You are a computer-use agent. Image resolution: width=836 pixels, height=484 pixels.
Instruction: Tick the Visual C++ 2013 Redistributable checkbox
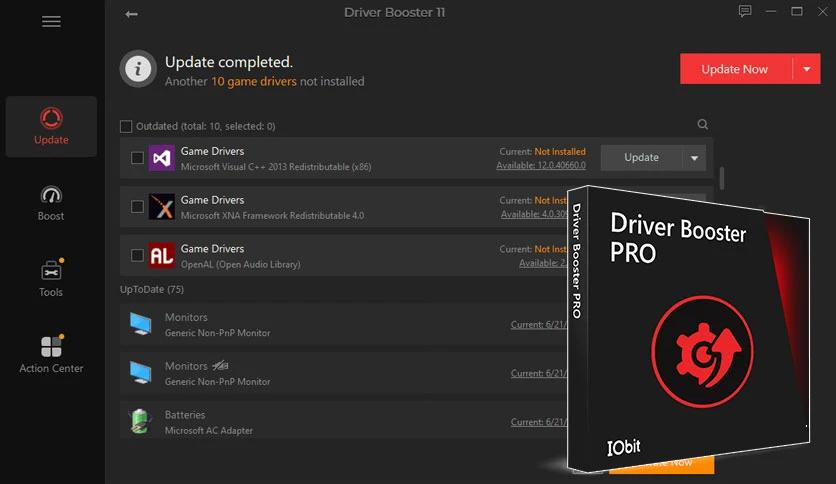coord(138,158)
